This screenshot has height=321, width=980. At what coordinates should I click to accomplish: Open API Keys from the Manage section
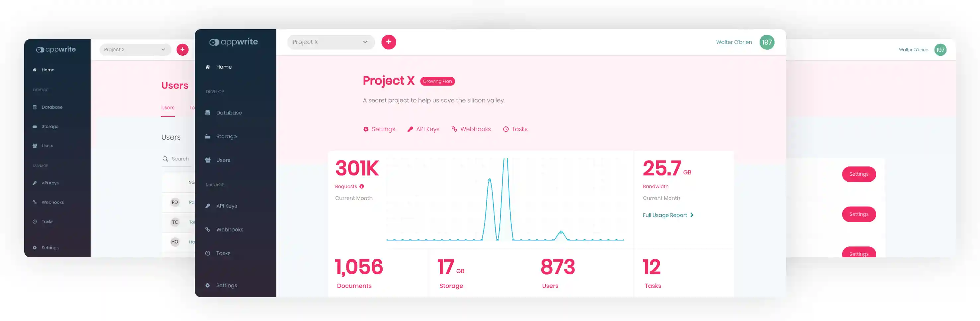(207, 206)
